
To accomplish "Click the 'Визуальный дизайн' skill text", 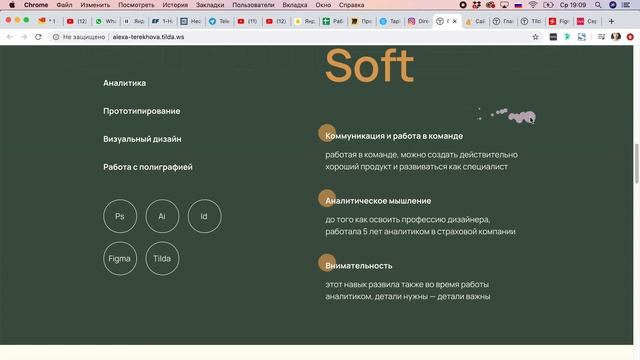I will [x=142, y=139].
